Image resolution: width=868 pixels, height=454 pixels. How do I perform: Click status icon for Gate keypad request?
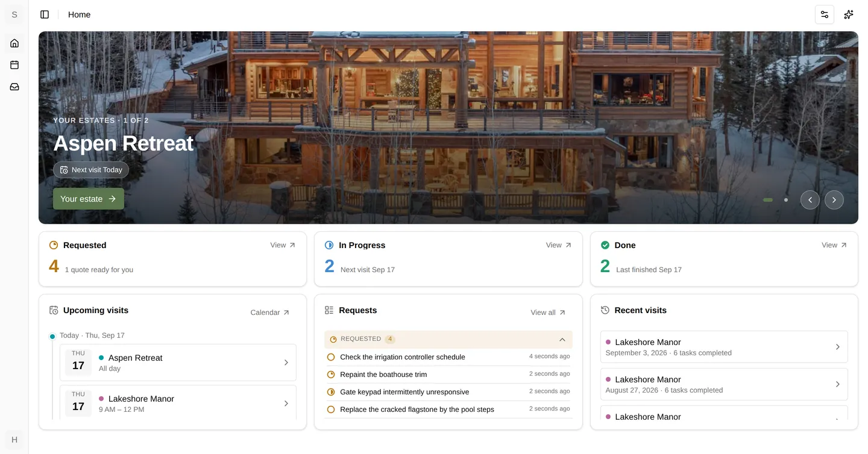[x=331, y=392]
